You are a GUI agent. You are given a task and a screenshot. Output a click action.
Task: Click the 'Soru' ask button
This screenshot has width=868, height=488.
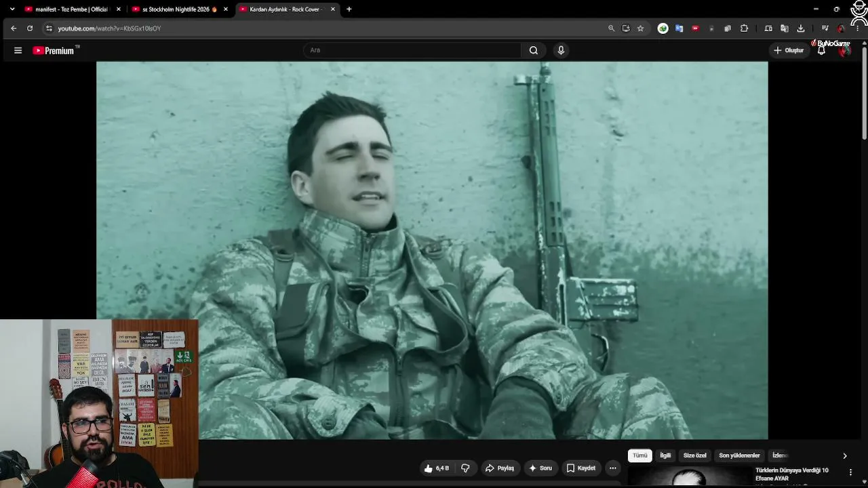tap(540, 468)
